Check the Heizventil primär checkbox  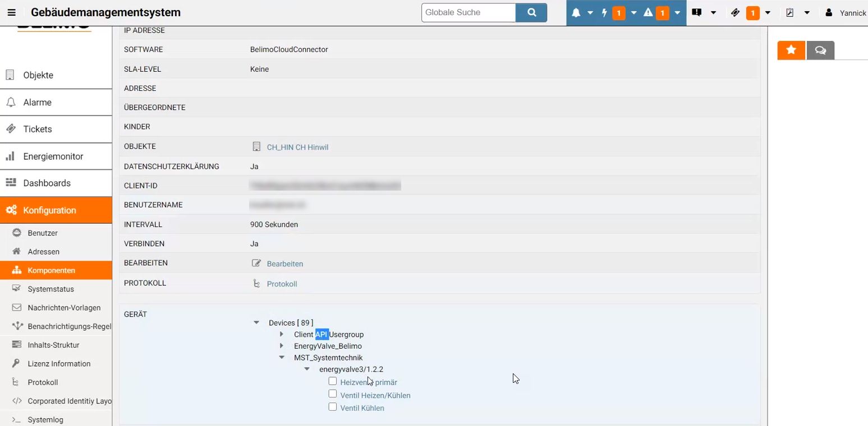click(333, 381)
